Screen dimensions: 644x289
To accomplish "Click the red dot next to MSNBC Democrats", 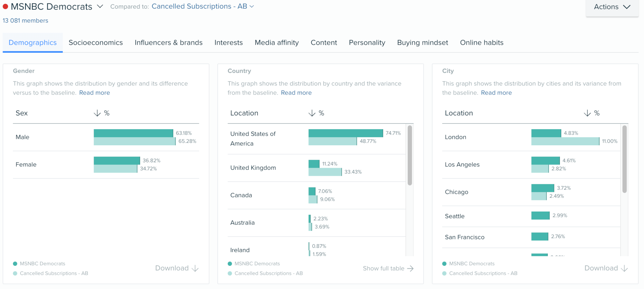I will click(x=5, y=6).
